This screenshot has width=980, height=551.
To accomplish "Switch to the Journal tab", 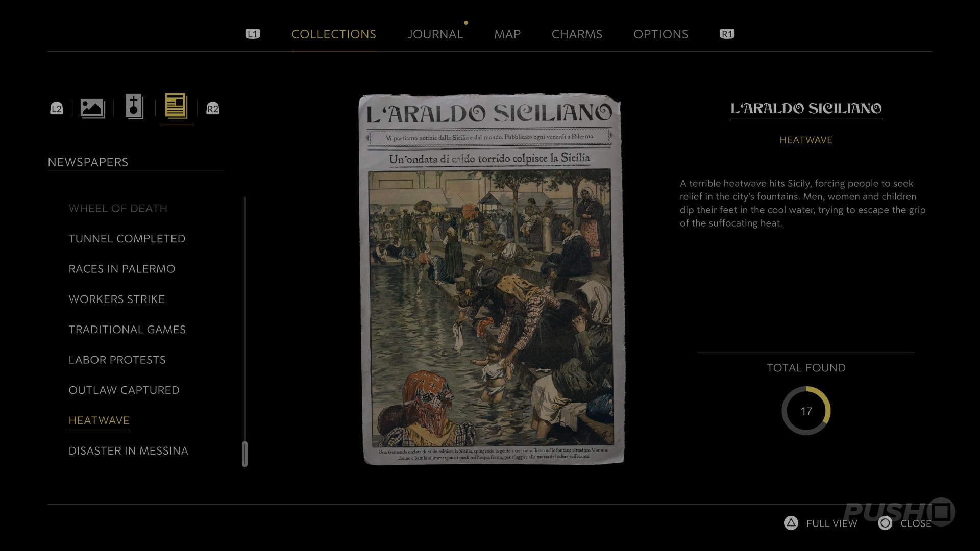I will 435,34.
